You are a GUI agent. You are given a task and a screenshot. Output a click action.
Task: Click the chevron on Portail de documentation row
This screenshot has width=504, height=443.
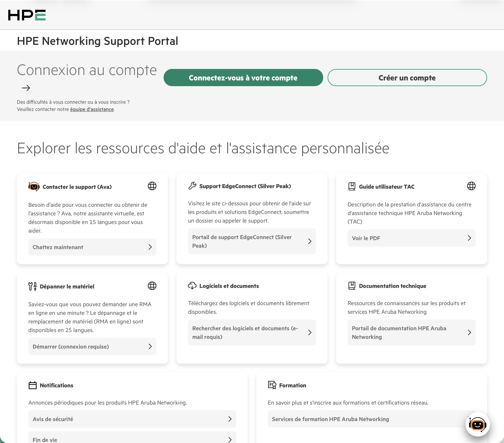pos(470,332)
